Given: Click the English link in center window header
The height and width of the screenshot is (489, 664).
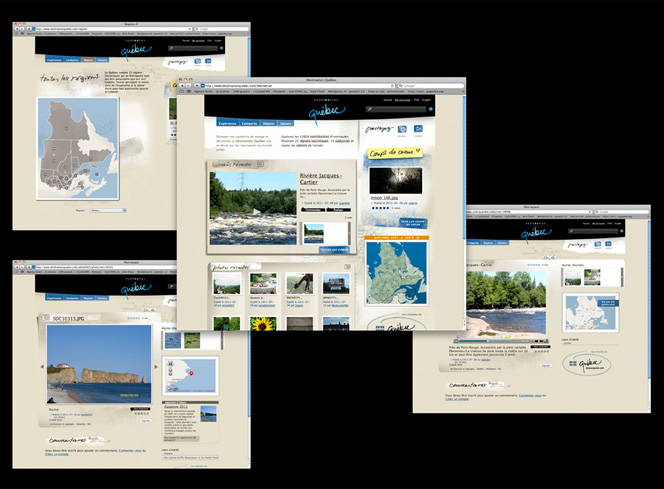Looking at the screenshot, I should coord(426,100).
